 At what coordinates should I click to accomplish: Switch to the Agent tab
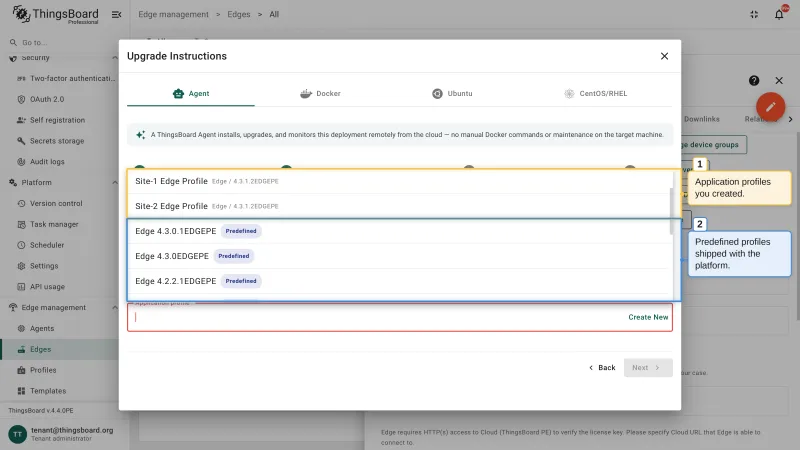(x=191, y=93)
